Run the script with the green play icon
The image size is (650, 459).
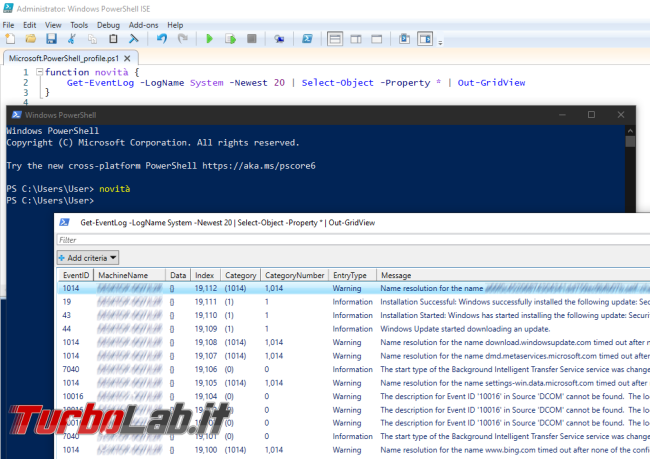click(x=209, y=39)
